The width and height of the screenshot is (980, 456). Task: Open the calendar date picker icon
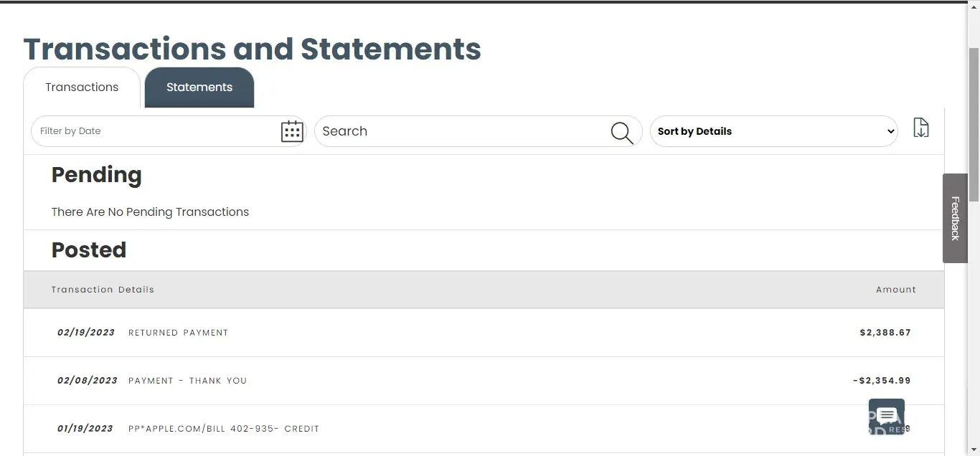tap(292, 131)
